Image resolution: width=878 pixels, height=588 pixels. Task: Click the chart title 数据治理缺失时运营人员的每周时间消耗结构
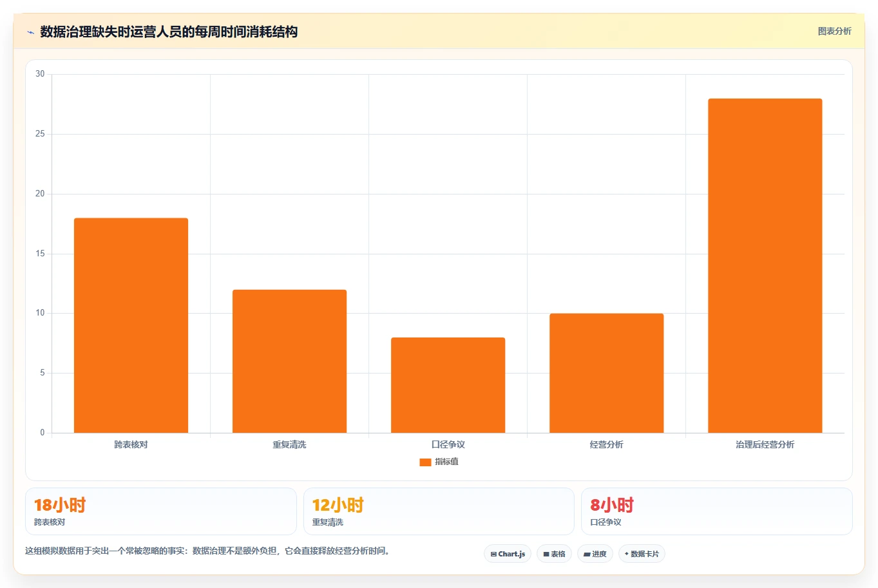[x=169, y=32]
